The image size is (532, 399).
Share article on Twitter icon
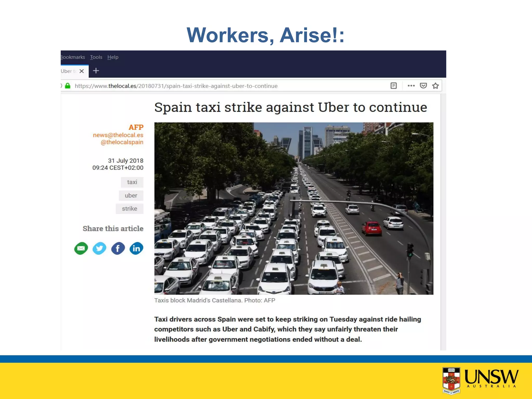[x=99, y=249]
